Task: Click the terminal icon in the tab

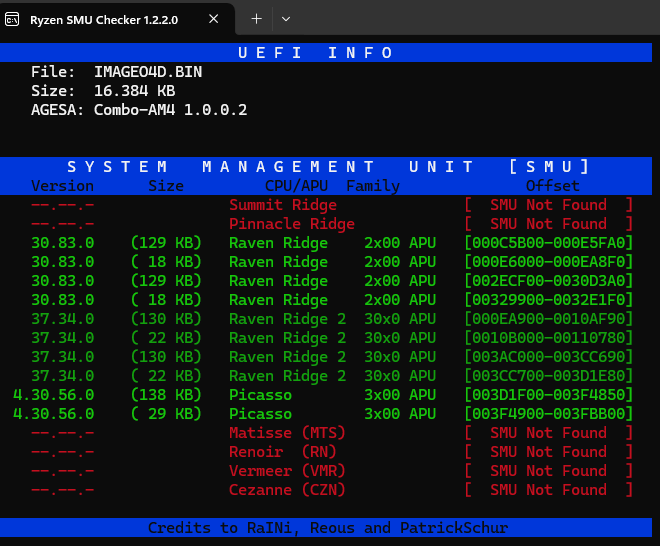Action: [12, 19]
